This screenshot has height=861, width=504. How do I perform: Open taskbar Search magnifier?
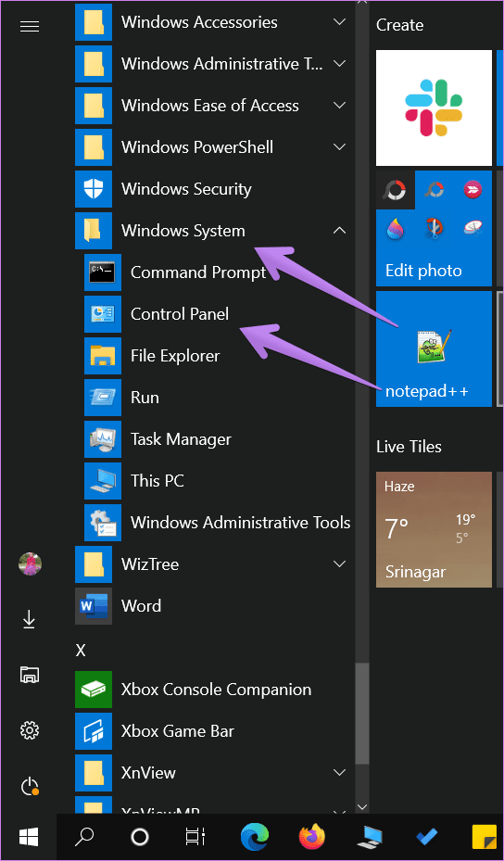click(x=84, y=838)
